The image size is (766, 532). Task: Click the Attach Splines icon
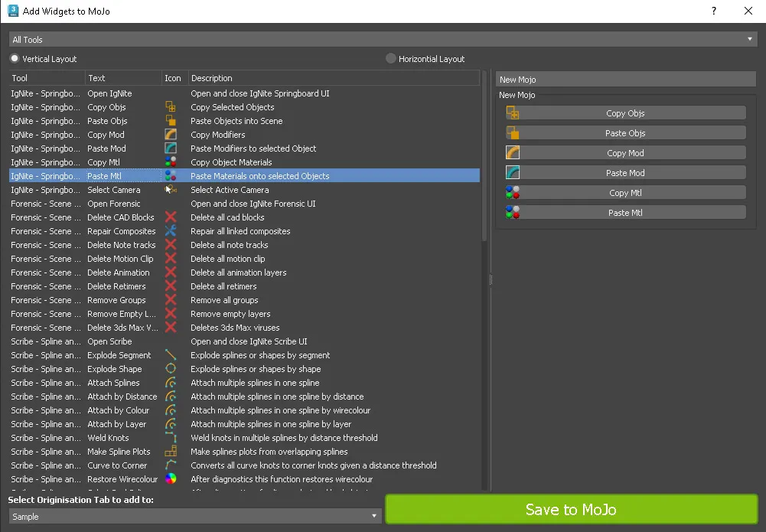pyautogui.click(x=171, y=383)
